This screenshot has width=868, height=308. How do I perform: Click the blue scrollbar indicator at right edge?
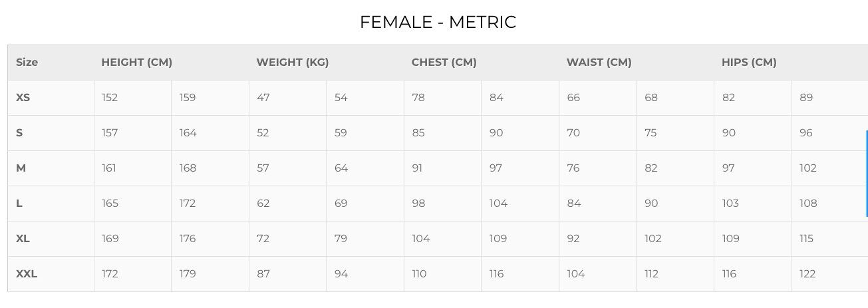point(867,174)
